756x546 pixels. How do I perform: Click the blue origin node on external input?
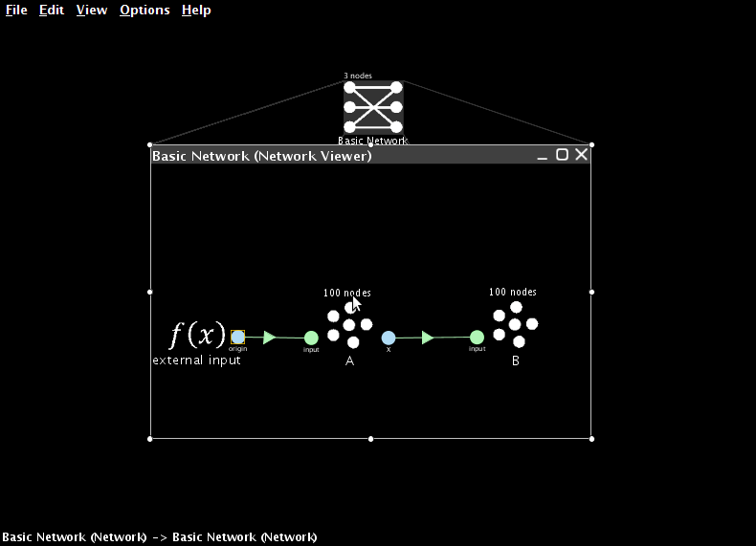coord(237,337)
